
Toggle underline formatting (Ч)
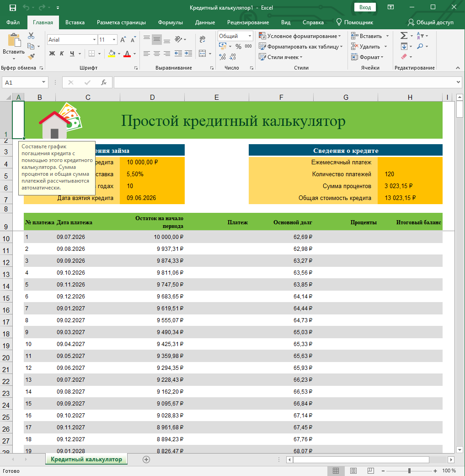tap(72, 54)
